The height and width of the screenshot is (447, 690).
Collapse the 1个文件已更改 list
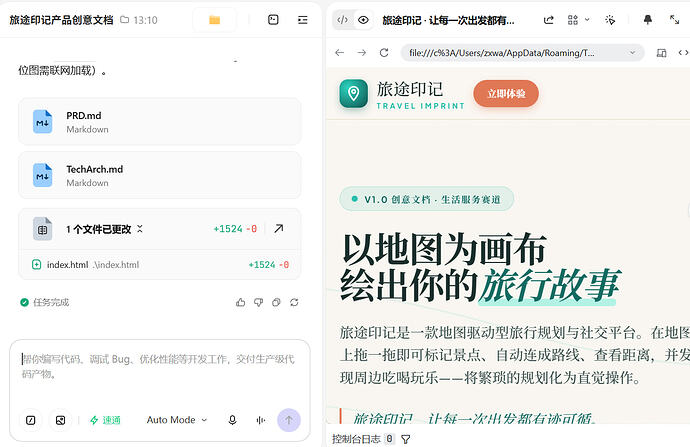tap(139, 229)
